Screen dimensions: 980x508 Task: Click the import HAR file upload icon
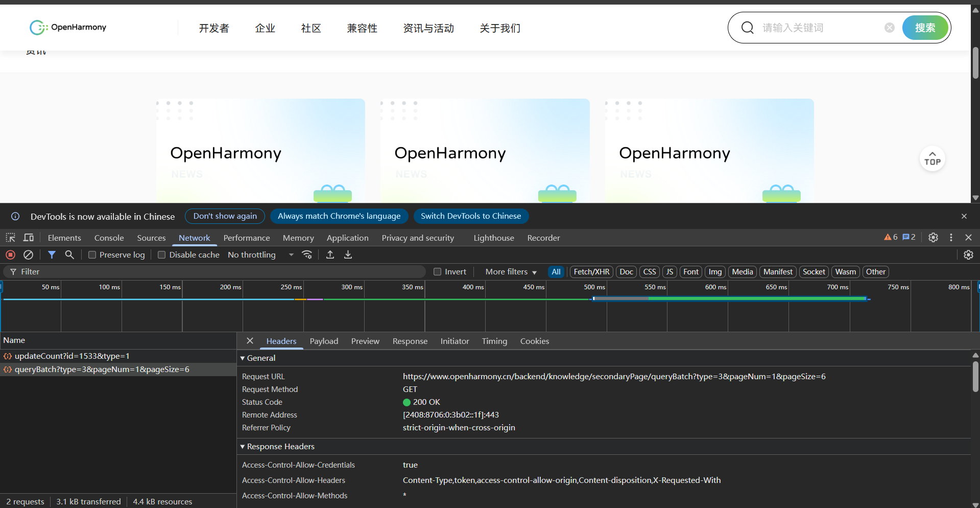click(x=330, y=255)
